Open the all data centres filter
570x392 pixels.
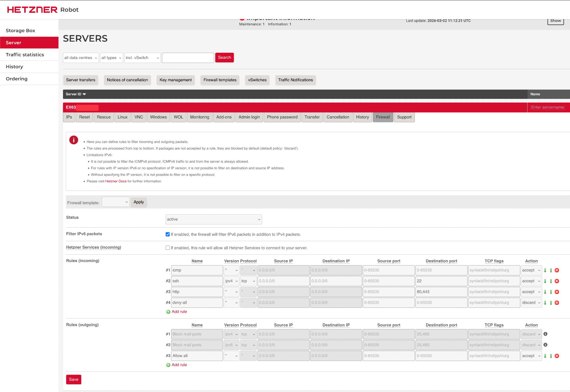tap(81, 58)
